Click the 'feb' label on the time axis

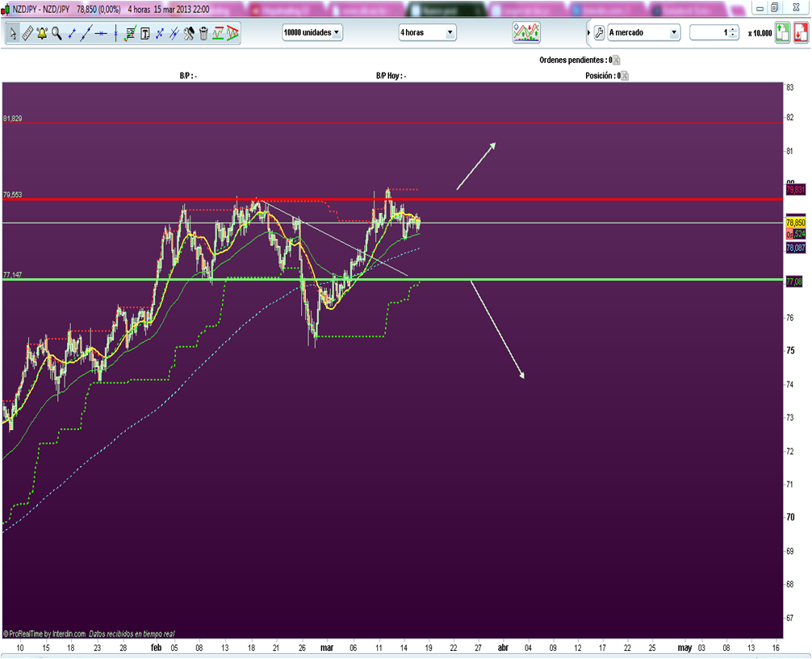tap(156, 648)
